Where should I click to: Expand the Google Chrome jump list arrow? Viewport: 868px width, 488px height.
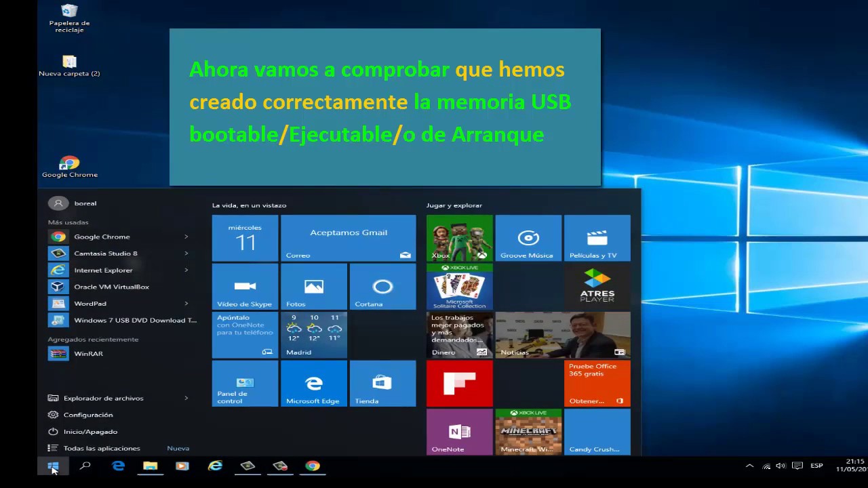click(x=186, y=237)
